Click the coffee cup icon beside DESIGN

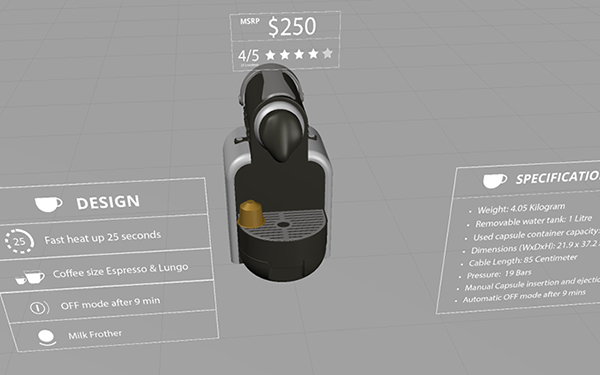click(x=48, y=204)
